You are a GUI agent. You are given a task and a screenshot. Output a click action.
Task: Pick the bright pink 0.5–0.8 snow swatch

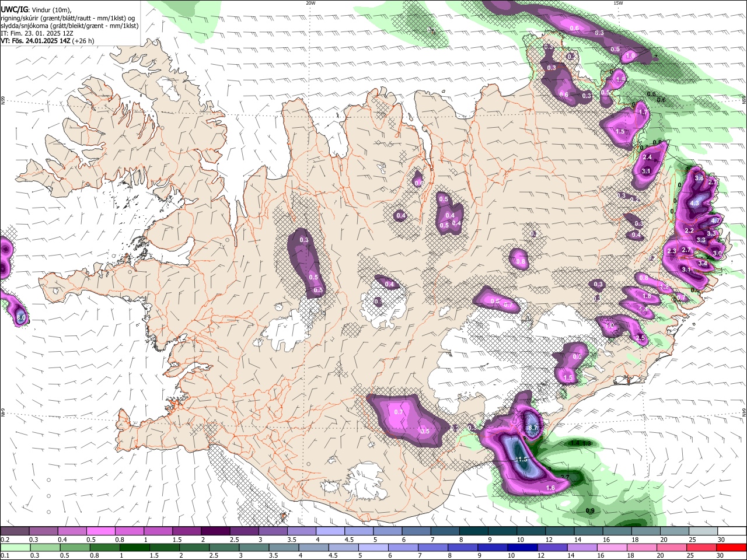101,531
